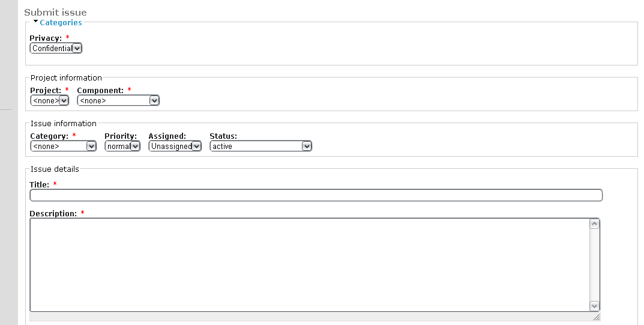The image size is (644, 325).
Task: Open the Status dropdown
Action: [x=260, y=146]
